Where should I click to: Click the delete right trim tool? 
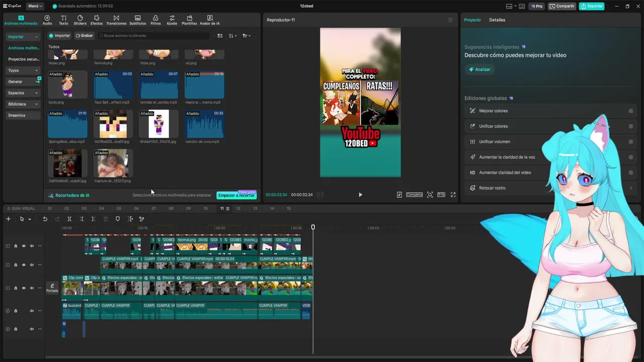[x=93, y=219]
